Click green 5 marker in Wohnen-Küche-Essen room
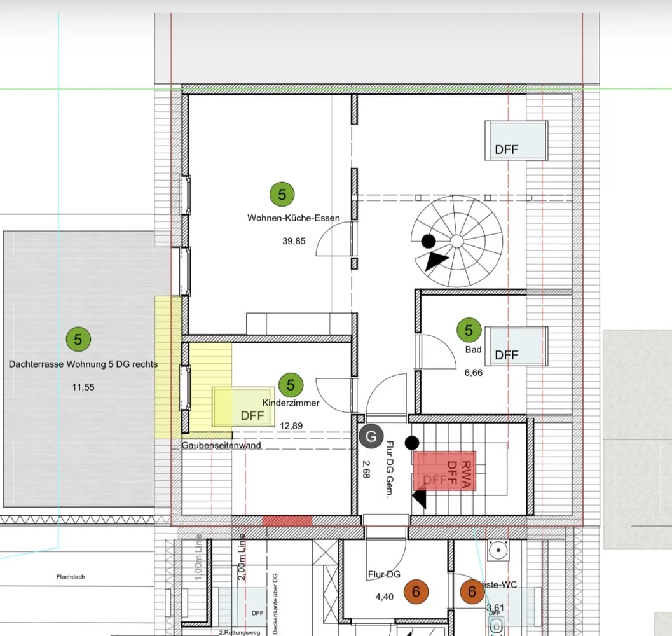The image size is (672, 636). point(282,194)
